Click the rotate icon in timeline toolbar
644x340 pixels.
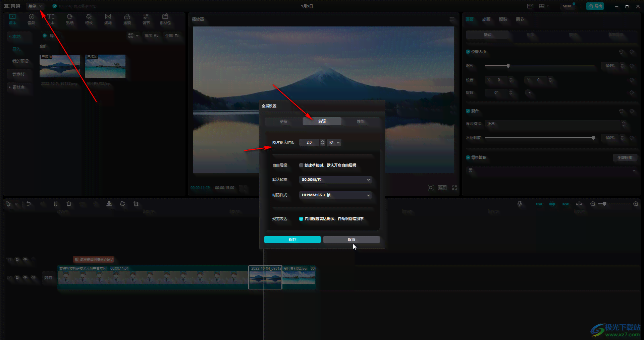[x=122, y=204]
